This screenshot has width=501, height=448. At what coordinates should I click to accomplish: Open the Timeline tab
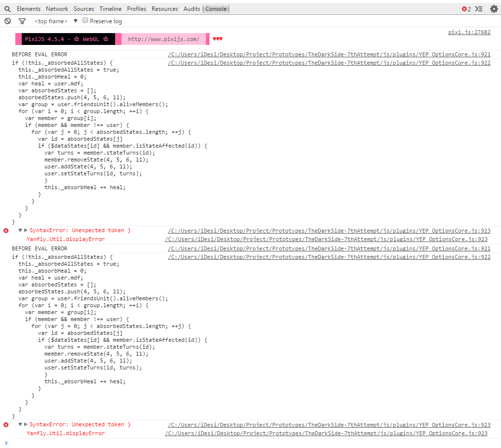(110, 9)
